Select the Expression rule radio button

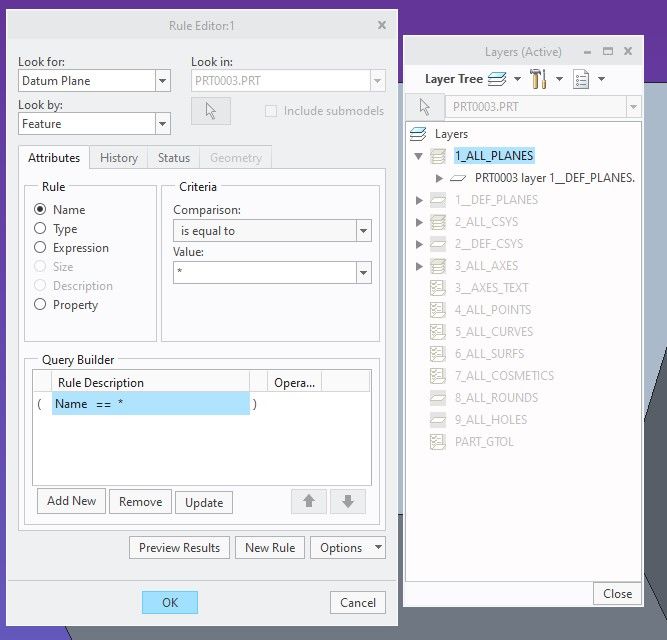(x=41, y=248)
